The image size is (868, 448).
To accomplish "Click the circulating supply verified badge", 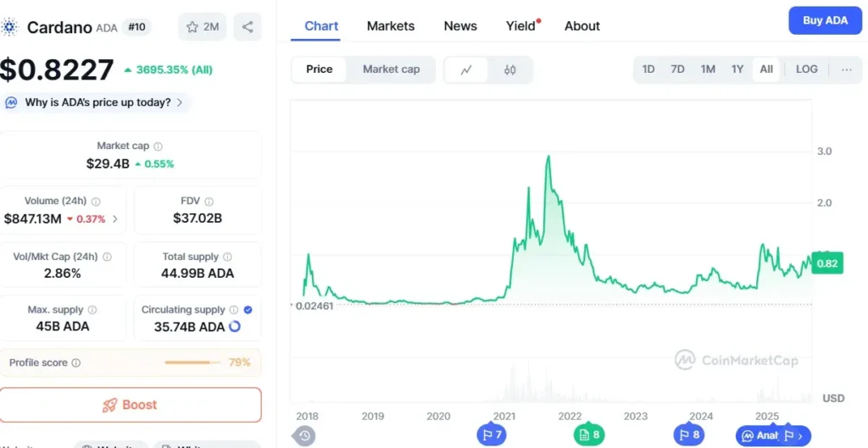I will (x=248, y=310).
